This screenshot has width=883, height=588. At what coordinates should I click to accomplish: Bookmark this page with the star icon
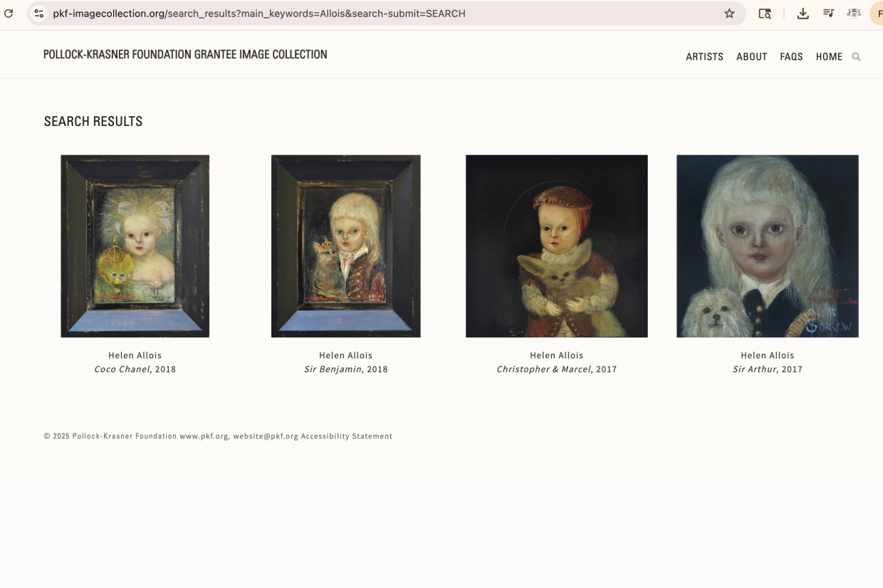coord(729,14)
